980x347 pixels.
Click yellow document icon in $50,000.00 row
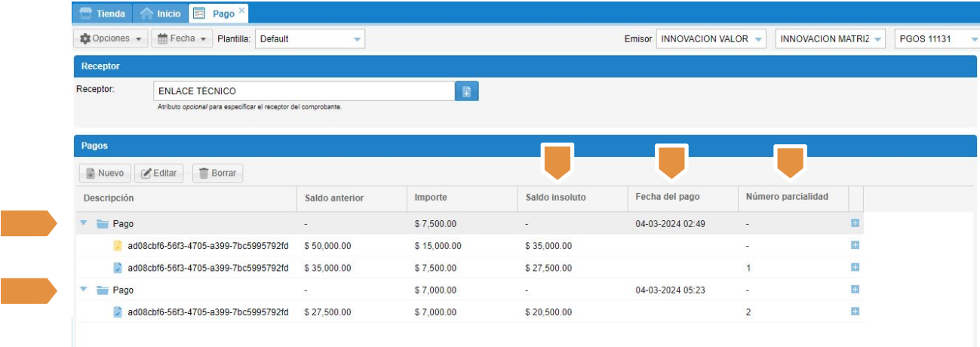pyautogui.click(x=117, y=246)
